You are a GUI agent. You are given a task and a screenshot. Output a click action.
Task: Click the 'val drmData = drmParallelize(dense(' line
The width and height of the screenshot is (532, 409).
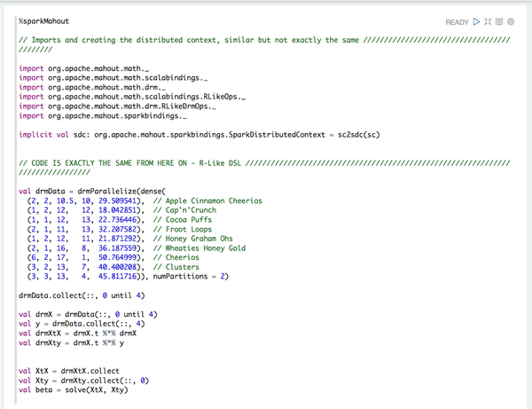point(92,192)
